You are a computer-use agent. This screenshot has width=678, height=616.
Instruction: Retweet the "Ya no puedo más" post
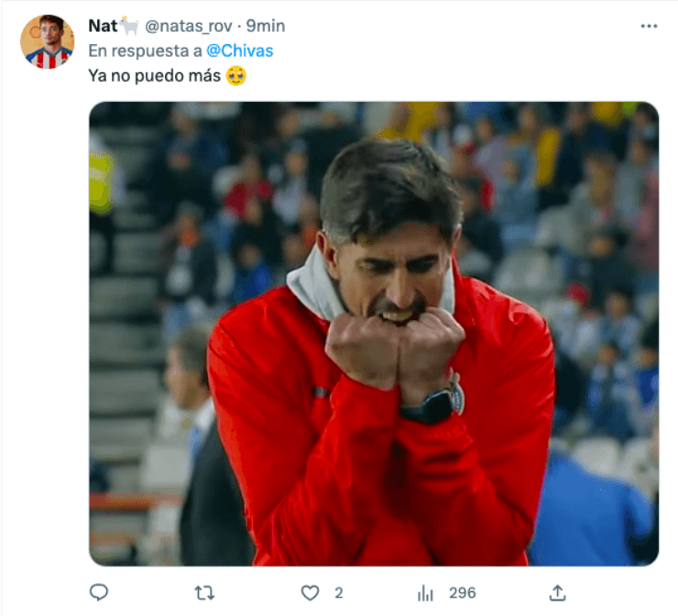(204, 593)
